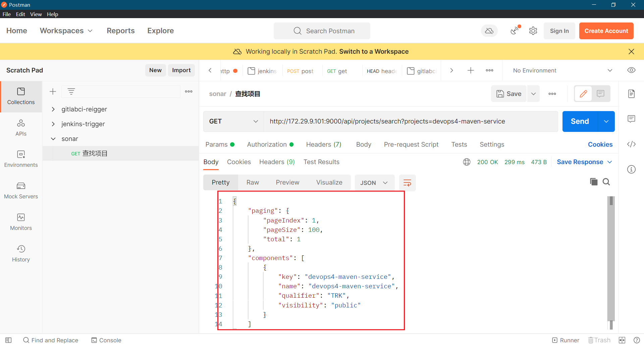The width and height of the screenshot is (644, 344).
Task: Search the response with magnifier icon
Action: click(x=606, y=182)
